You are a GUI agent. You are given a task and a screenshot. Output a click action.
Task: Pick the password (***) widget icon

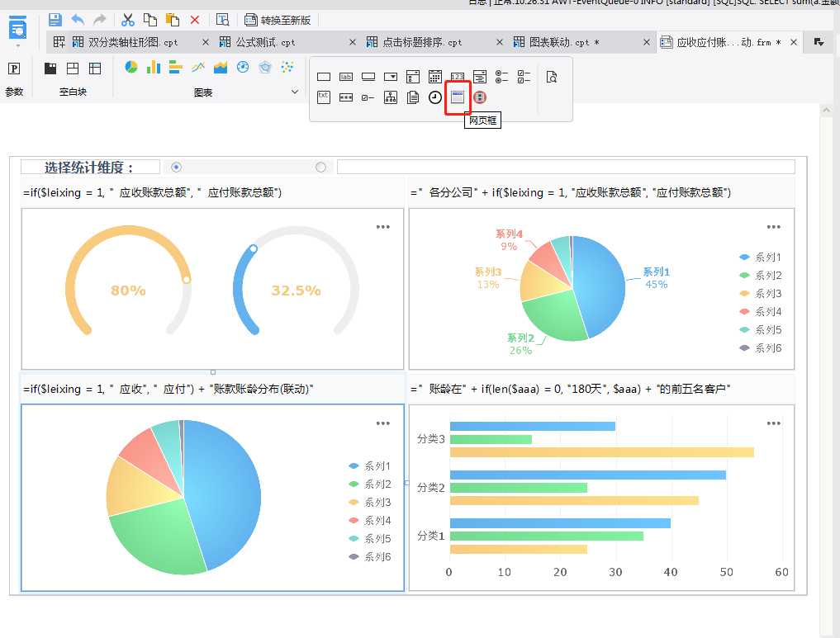click(x=346, y=97)
